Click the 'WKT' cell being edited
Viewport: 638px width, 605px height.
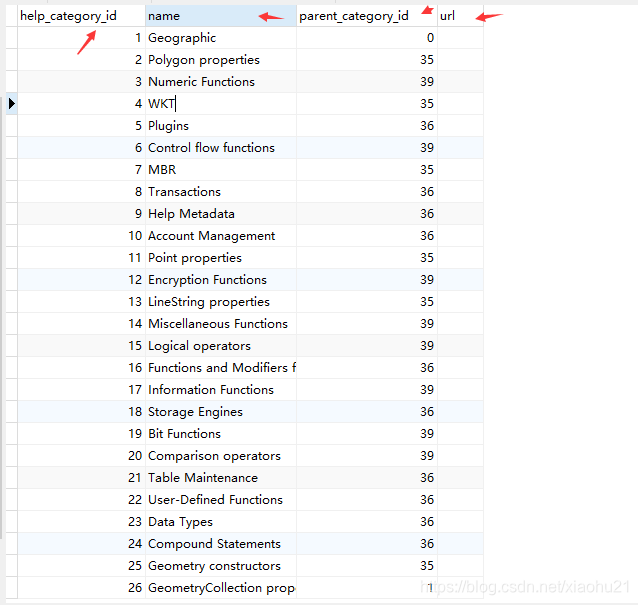click(221, 104)
